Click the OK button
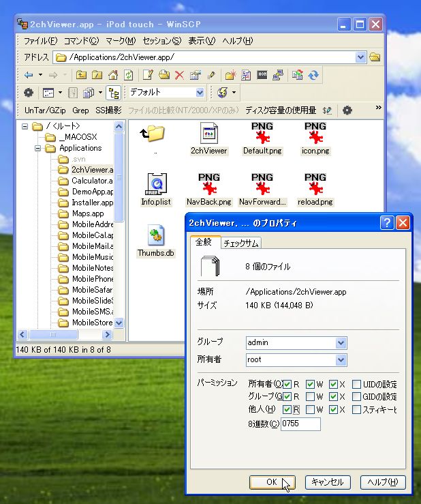Viewport: 421px width, 504px height. [x=272, y=482]
